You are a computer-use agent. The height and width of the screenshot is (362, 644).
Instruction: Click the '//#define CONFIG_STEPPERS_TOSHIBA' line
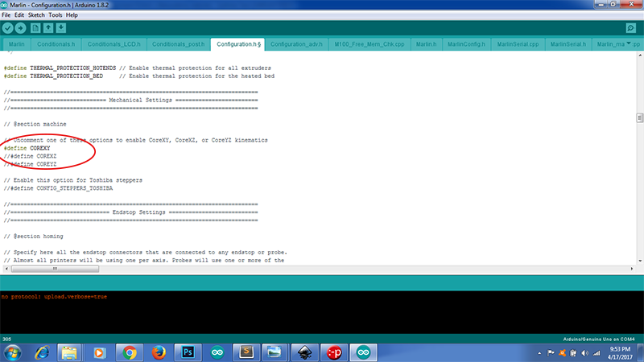coord(58,188)
